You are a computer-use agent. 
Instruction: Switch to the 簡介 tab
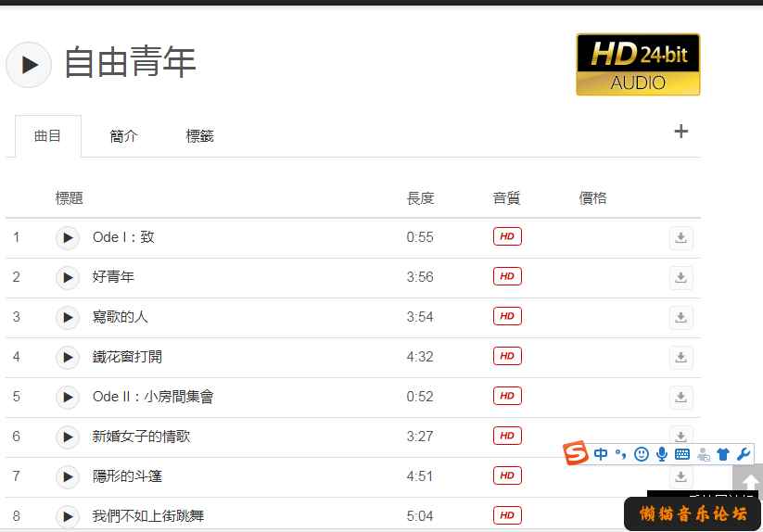point(123,136)
